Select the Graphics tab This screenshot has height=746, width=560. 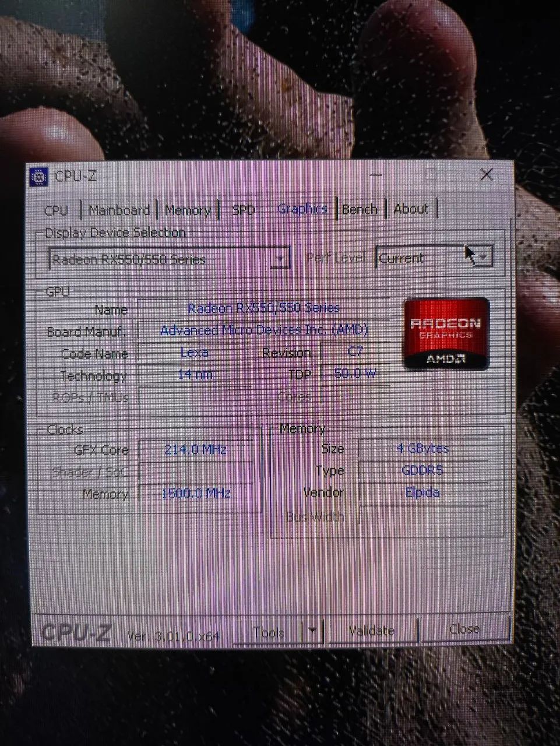coord(302,209)
